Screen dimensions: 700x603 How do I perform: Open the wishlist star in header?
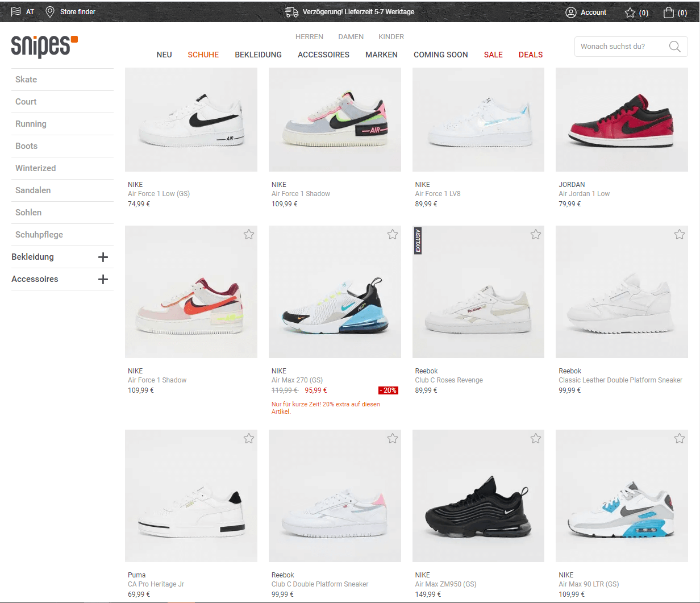[x=630, y=13]
